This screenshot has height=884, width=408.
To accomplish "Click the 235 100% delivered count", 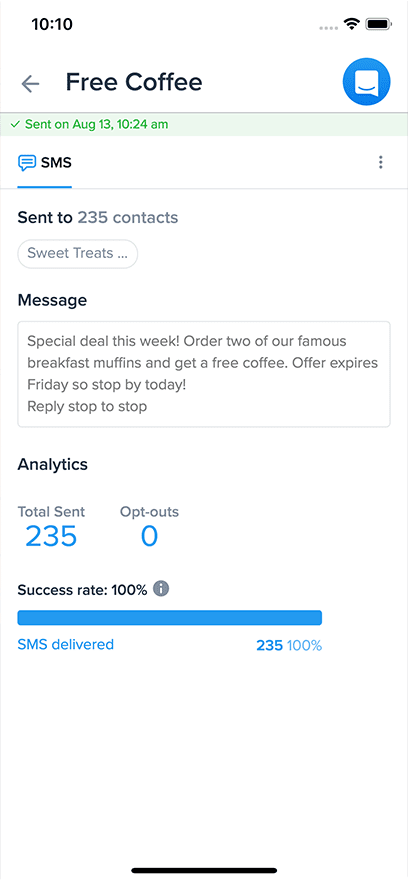I will pos(289,645).
